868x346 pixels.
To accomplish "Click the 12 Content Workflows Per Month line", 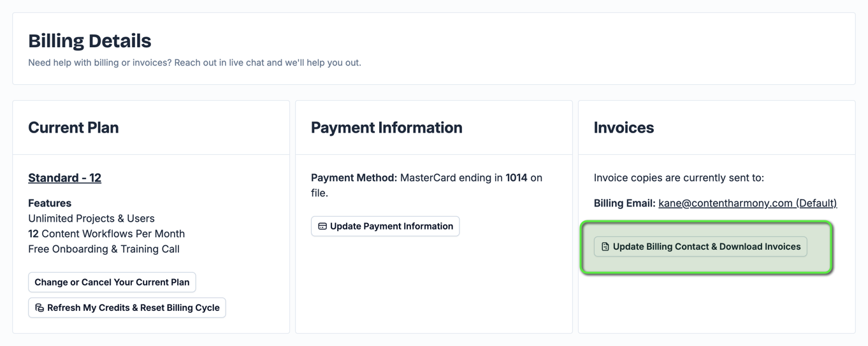I will click(x=106, y=234).
